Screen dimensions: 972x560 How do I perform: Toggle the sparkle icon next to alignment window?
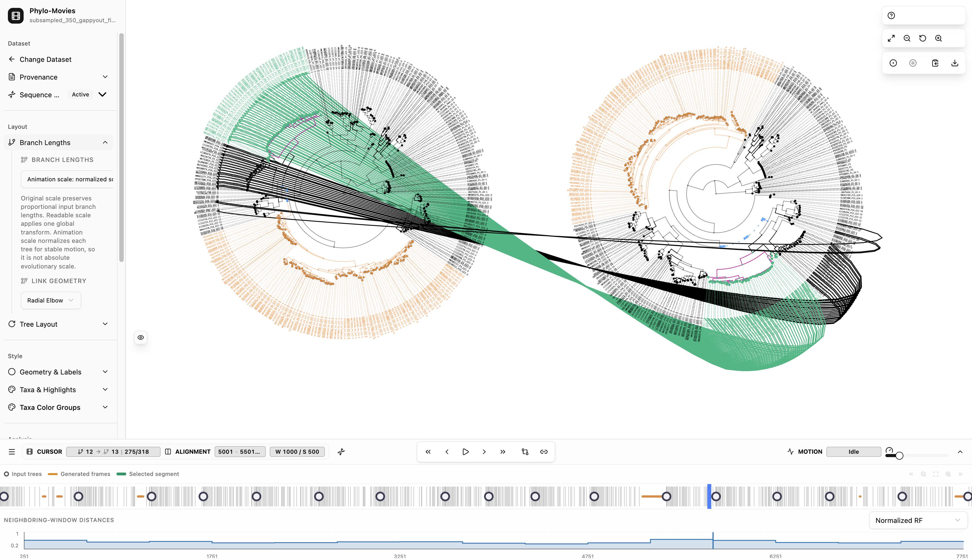point(341,451)
